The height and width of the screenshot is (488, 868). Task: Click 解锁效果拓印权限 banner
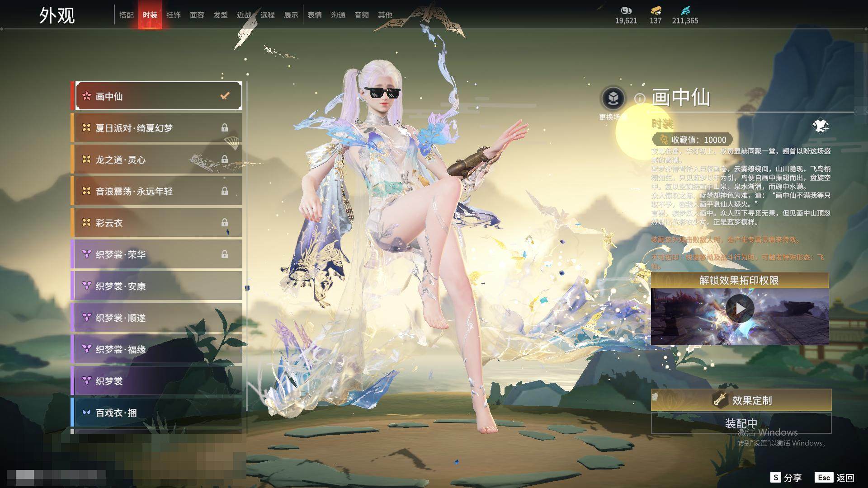tap(740, 280)
